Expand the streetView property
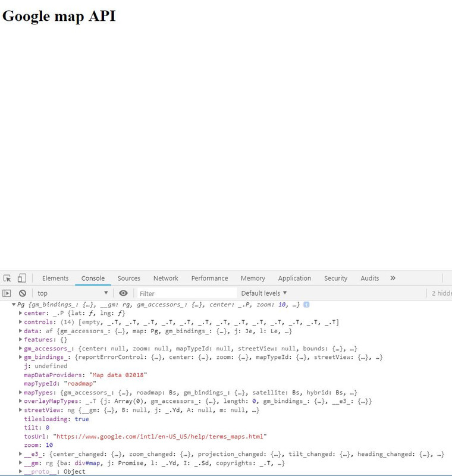 (x=20, y=410)
